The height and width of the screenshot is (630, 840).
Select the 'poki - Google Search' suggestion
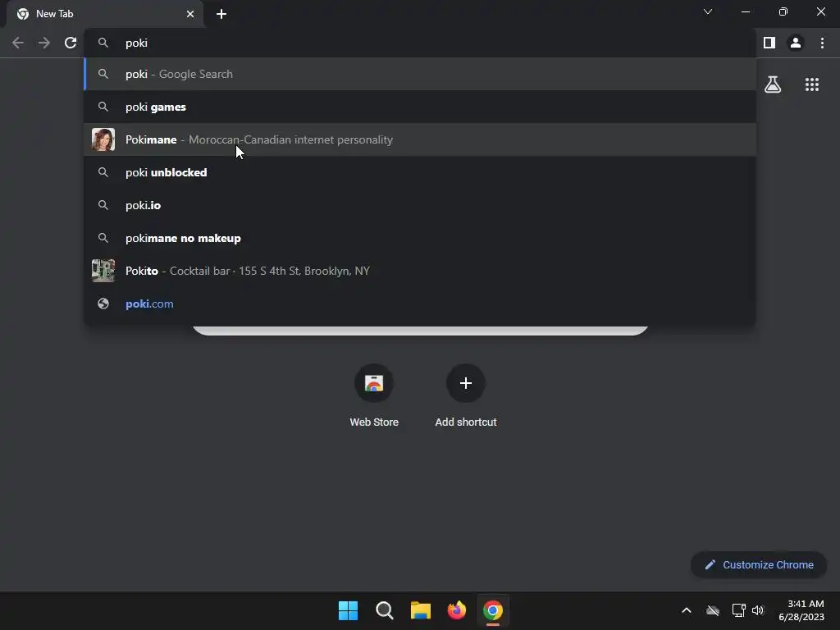click(420, 74)
